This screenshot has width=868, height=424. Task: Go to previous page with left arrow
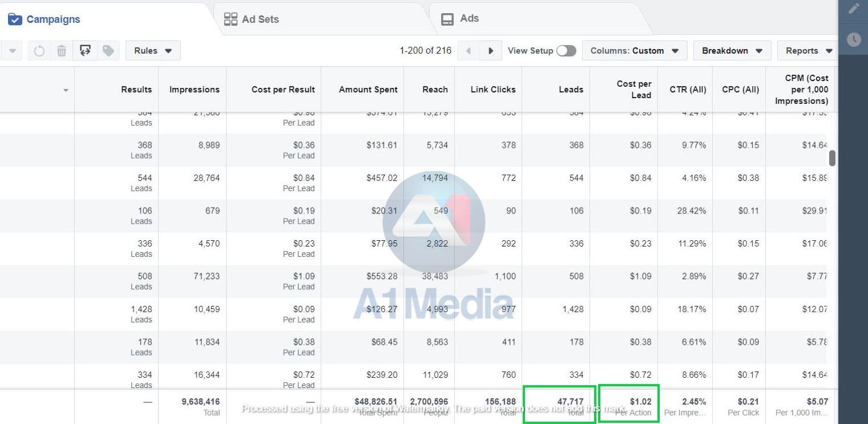469,51
